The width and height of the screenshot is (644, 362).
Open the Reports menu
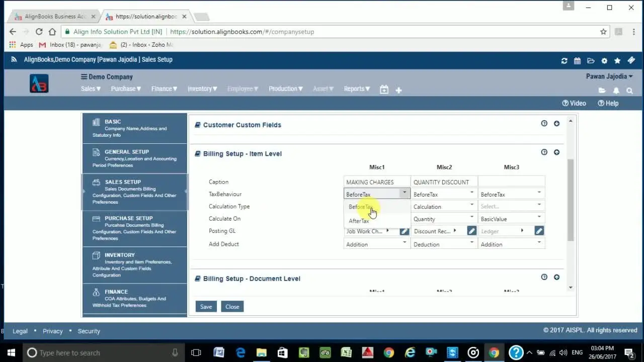357,88
